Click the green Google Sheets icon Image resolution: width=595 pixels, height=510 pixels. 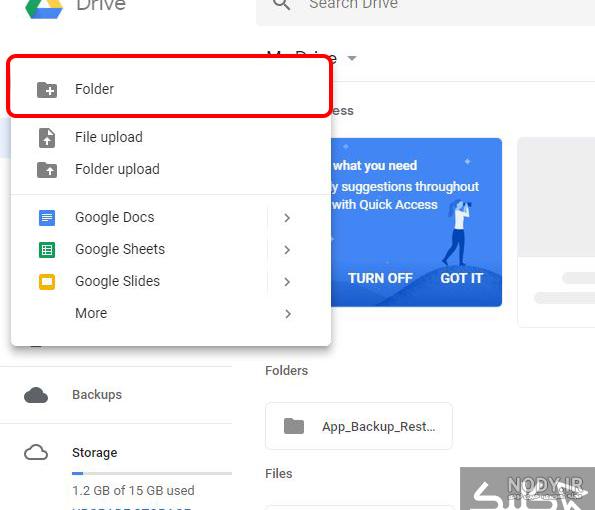click(47, 250)
